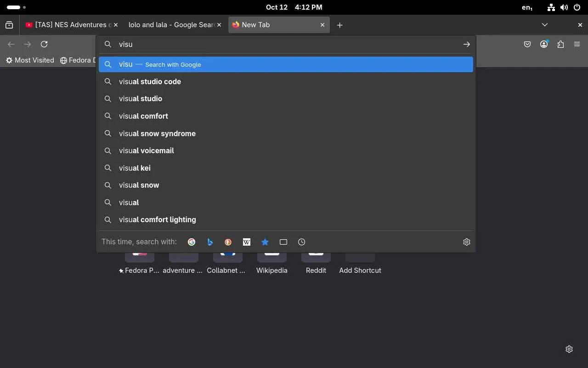The height and width of the screenshot is (368, 588).
Task: Select the visual voicemail suggestion
Action: [x=286, y=150]
